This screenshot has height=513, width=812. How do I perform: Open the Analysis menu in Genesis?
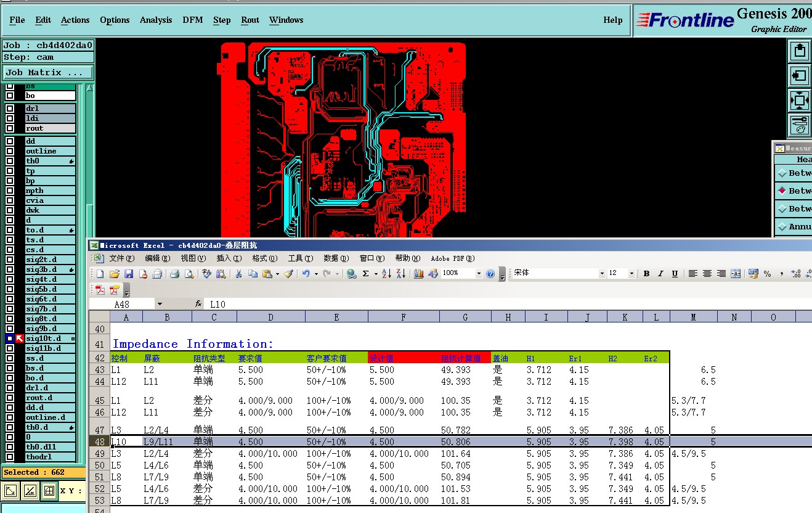click(x=156, y=20)
